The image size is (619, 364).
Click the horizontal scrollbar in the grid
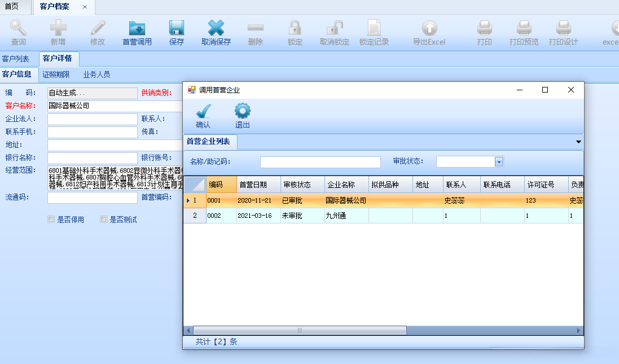click(300, 330)
